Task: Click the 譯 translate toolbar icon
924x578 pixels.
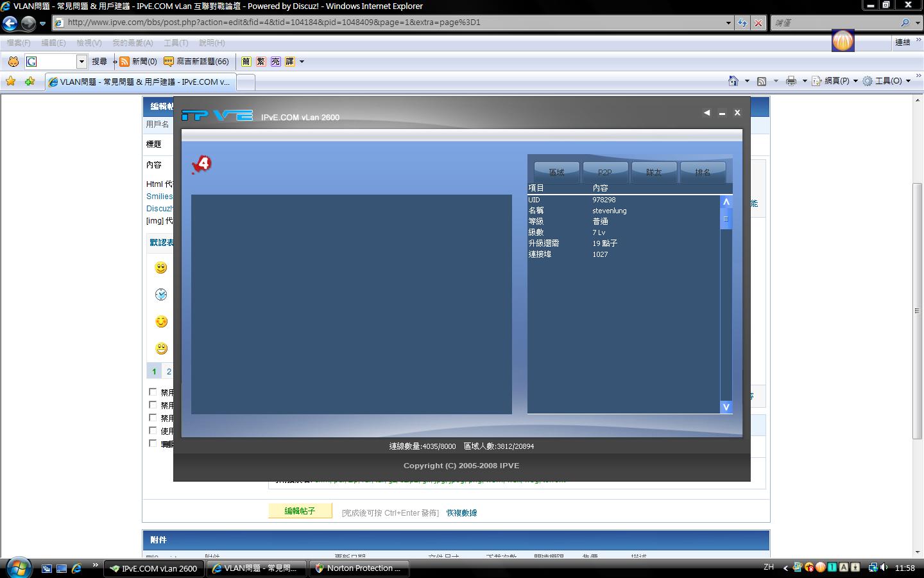Action: 290,62
